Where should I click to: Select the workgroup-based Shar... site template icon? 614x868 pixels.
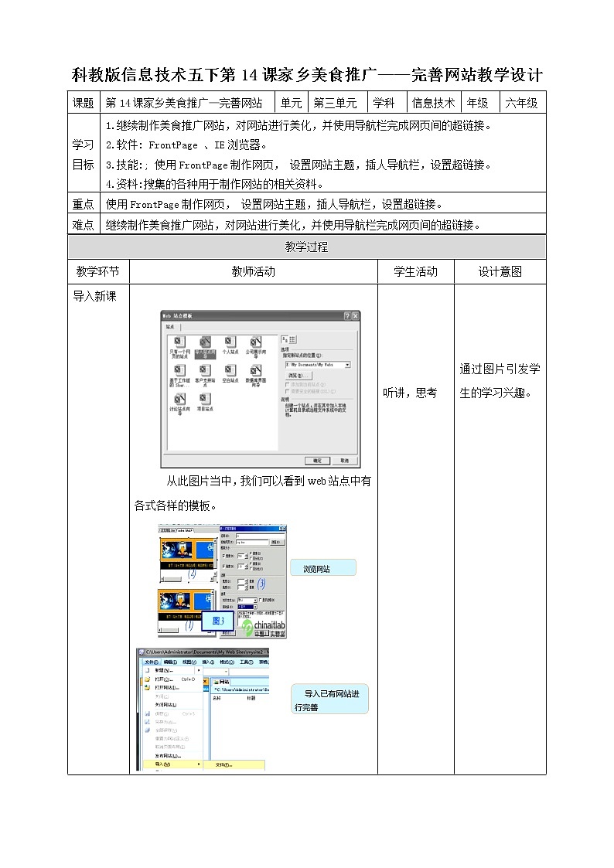[179, 376]
